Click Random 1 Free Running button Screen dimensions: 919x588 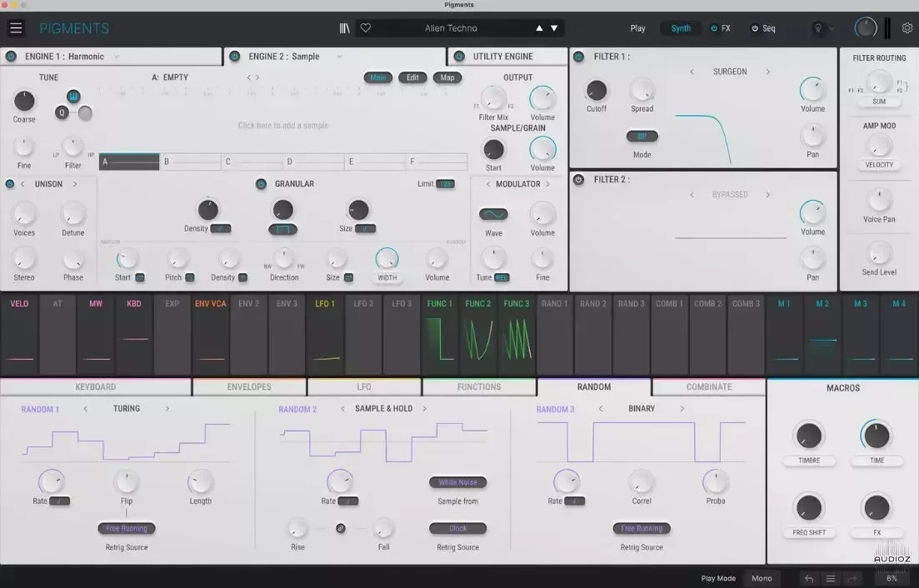126,528
